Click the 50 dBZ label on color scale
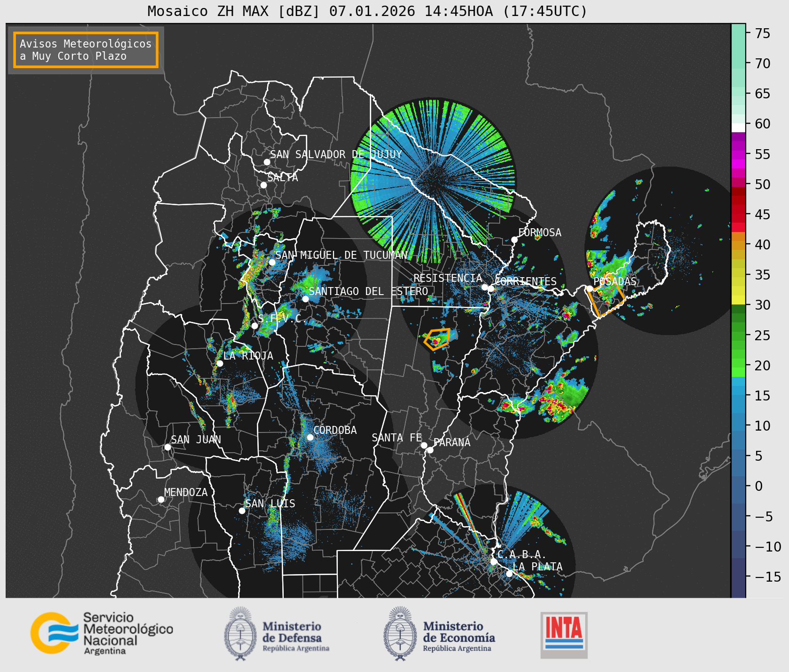 763,184
